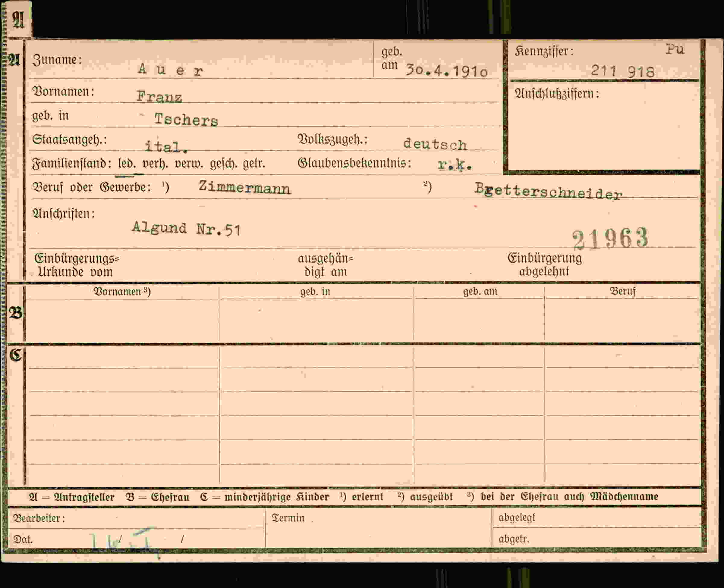
Task: Click the 'Einbürgerung abgelehnt' label
Action: pos(544,264)
